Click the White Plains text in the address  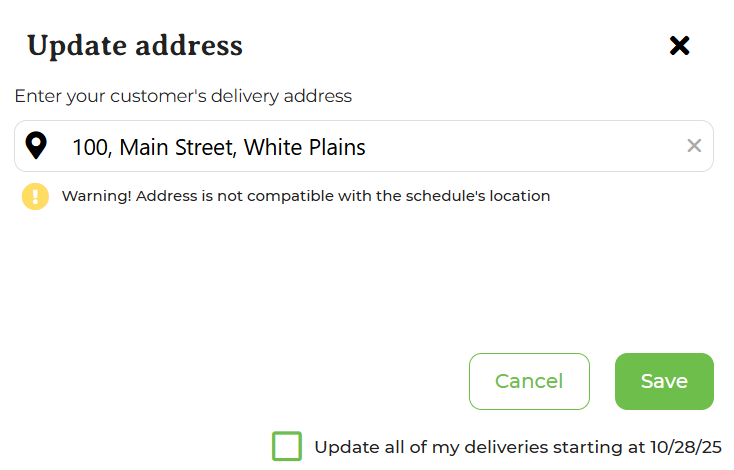click(305, 147)
